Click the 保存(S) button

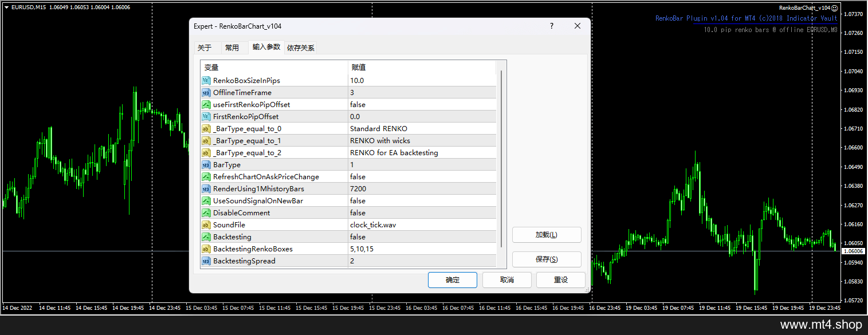(x=547, y=259)
